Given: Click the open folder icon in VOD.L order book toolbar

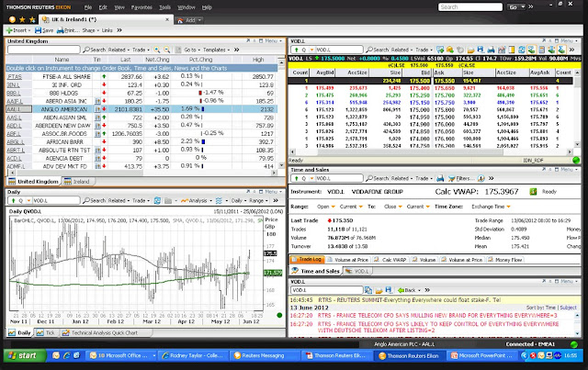Looking at the screenshot, I should (470, 50).
